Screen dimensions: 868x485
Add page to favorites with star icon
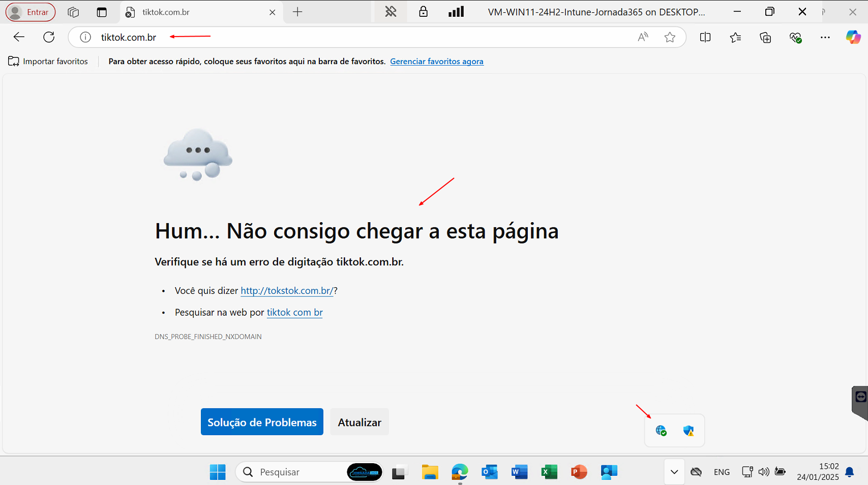pyautogui.click(x=670, y=37)
